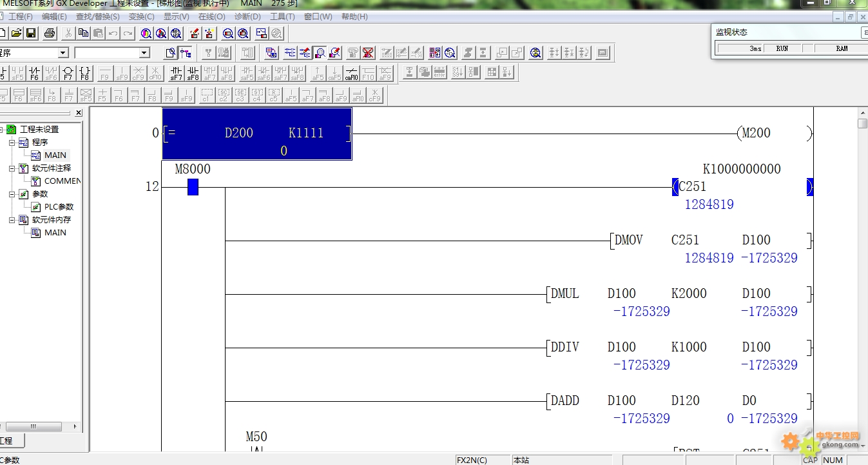Click right arrow of project tree scrollbar
The width and height of the screenshot is (868, 465).
(x=75, y=426)
